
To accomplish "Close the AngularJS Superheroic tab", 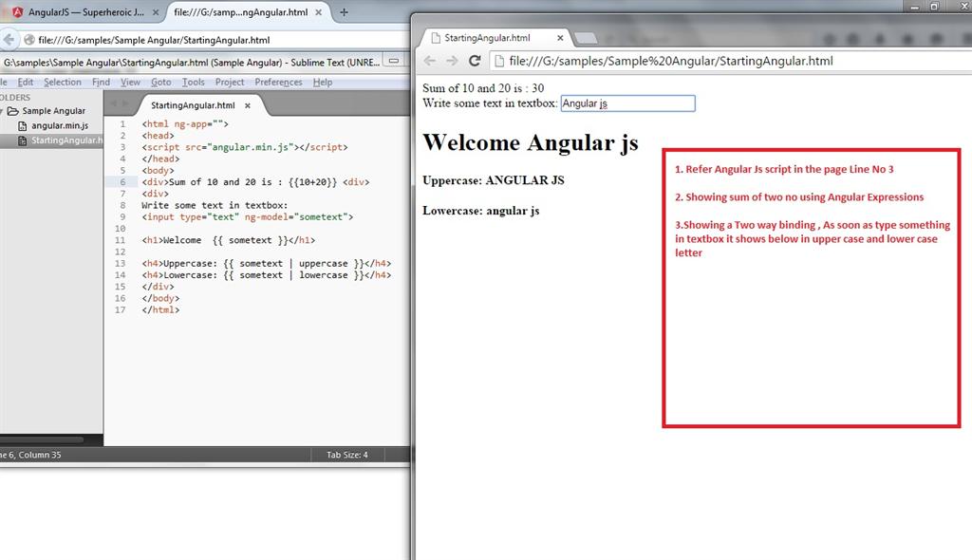I will pos(155,12).
